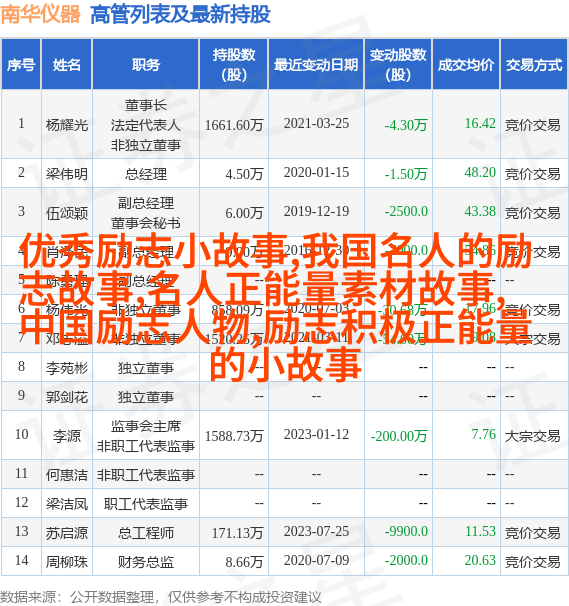Select the 最近变动日期 column header
Image resolution: width=569 pixels, height=606 pixels.
click(316, 64)
